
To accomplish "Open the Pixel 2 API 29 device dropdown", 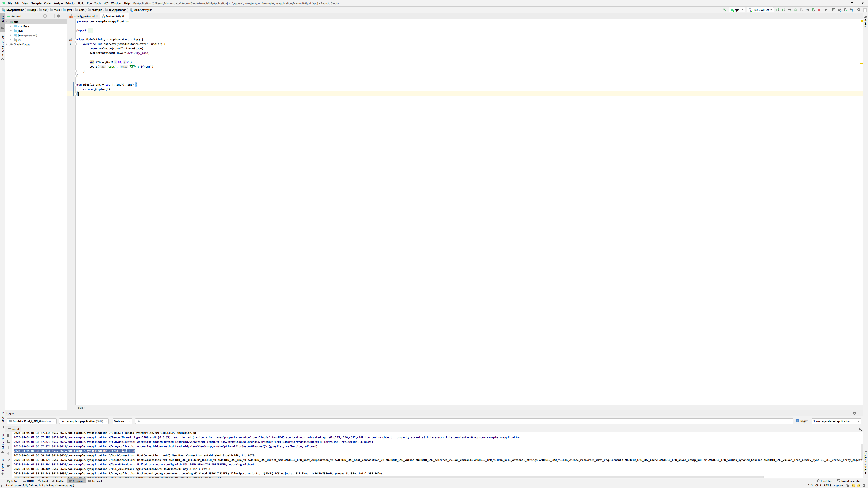I will tap(760, 10).
